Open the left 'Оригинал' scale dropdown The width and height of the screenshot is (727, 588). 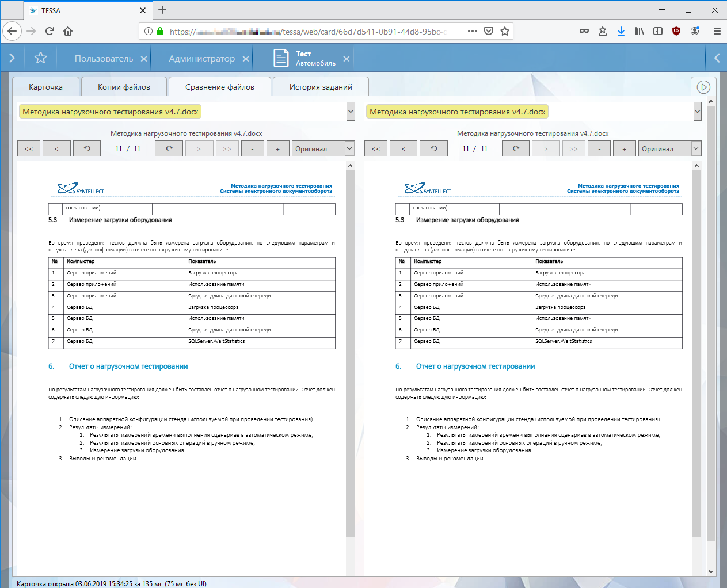pos(349,149)
